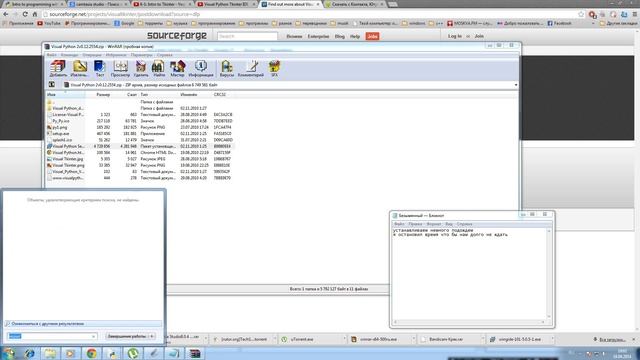
Task: Click the Blog link in sourceforge header
Action: pos(340,36)
